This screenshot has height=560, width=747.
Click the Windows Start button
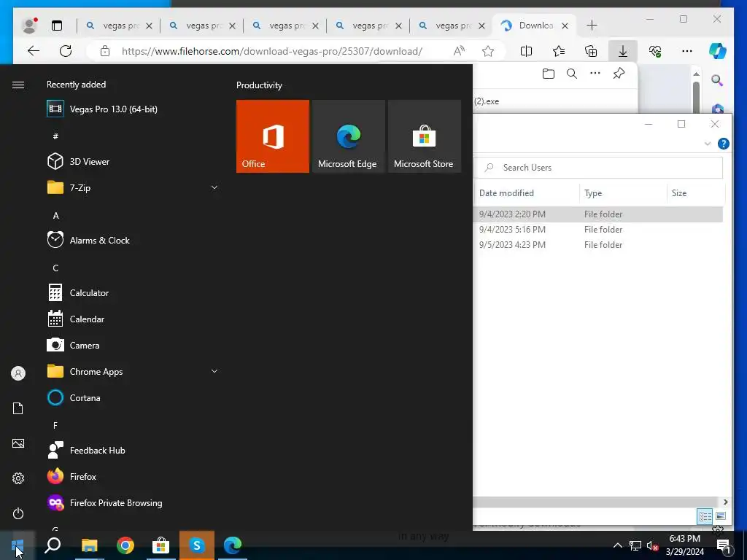point(18,545)
